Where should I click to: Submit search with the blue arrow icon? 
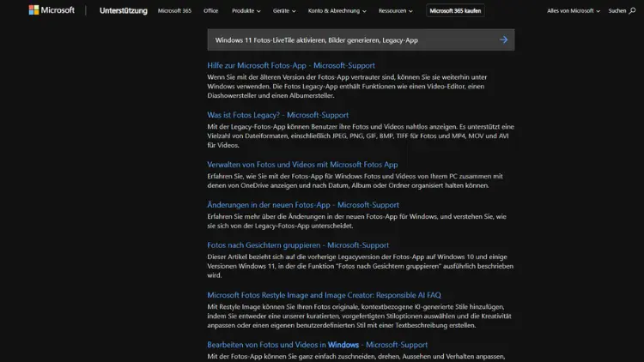coord(503,39)
